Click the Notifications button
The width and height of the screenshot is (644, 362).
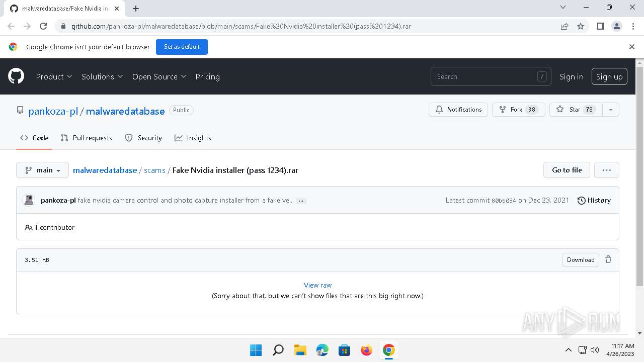click(x=458, y=110)
